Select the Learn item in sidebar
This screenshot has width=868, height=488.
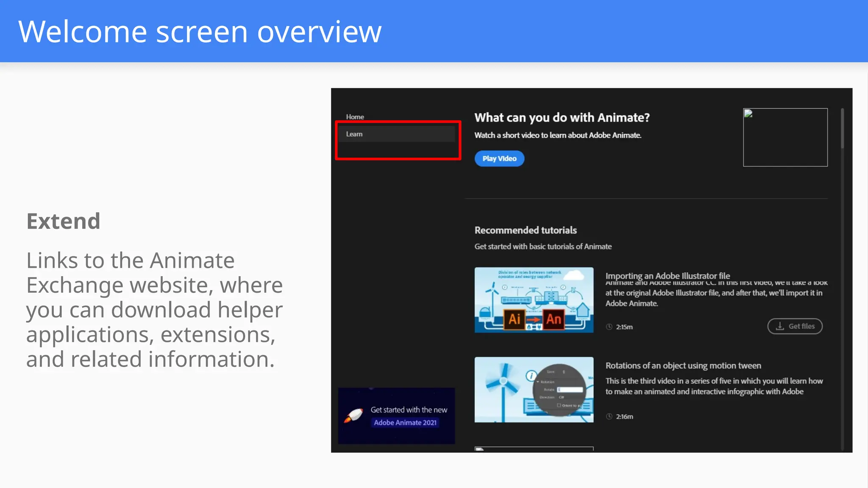354,134
